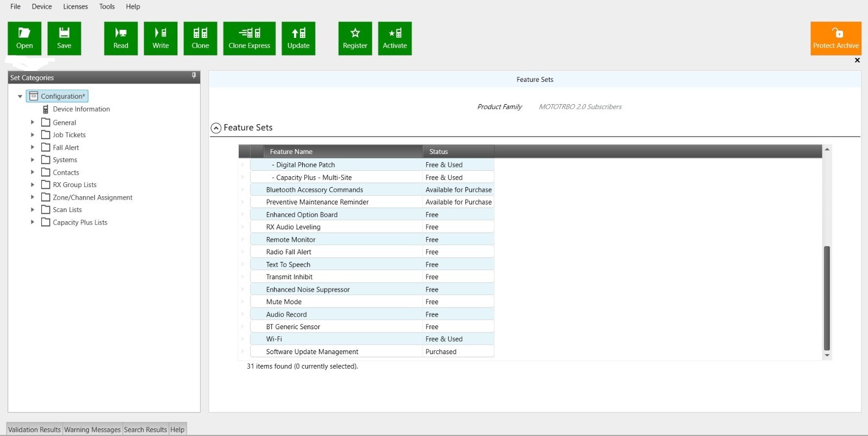Click the Register toolbar icon

coord(355,38)
